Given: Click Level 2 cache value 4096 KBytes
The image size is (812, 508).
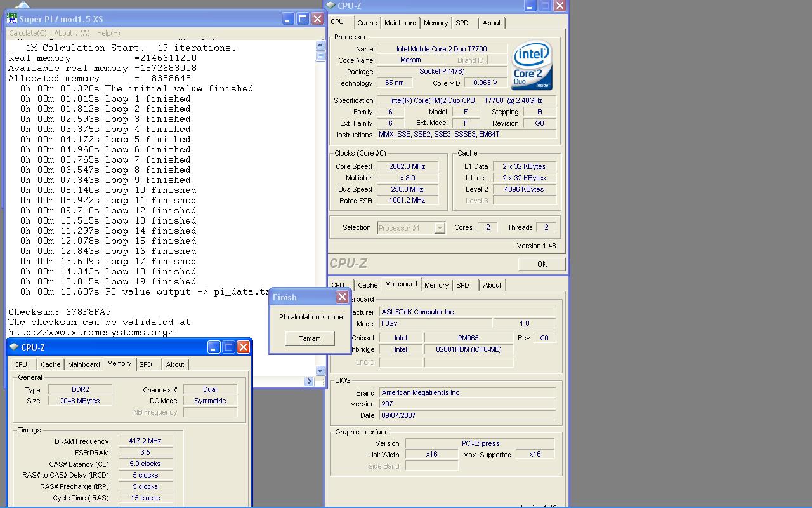Looking at the screenshot, I should [x=523, y=189].
